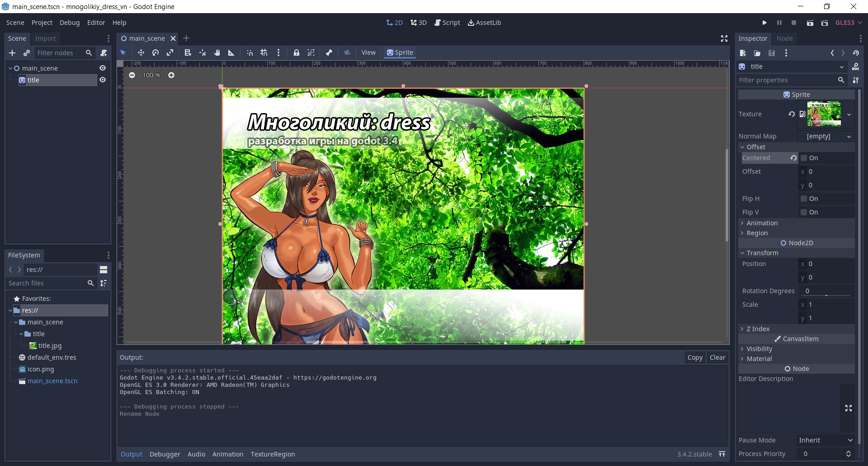Image resolution: width=868 pixels, height=466 pixels.
Task: Open the Pause Mode Inherit dropdown
Action: [x=826, y=440]
